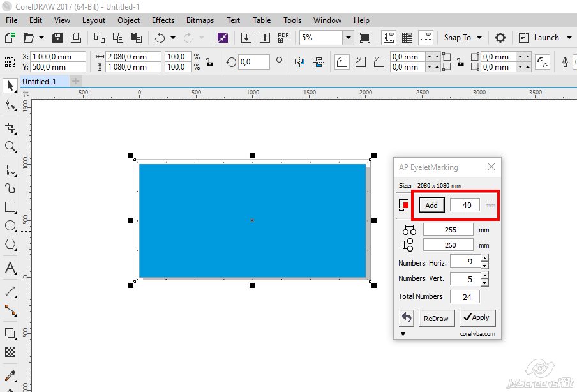The width and height of the screenshot is (577, 392).
Task: Expand the EyeletMarking panel bottom triangle
Action: [403, 334]
